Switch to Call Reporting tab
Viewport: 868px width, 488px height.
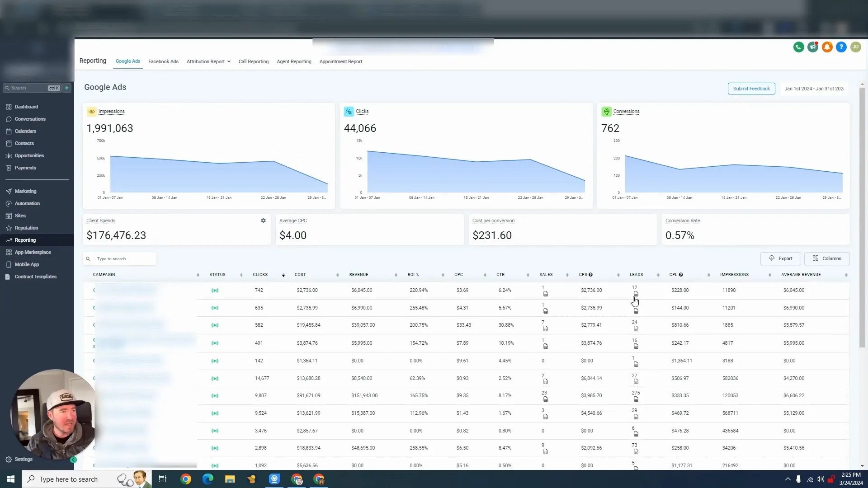[x=253, y=61]
